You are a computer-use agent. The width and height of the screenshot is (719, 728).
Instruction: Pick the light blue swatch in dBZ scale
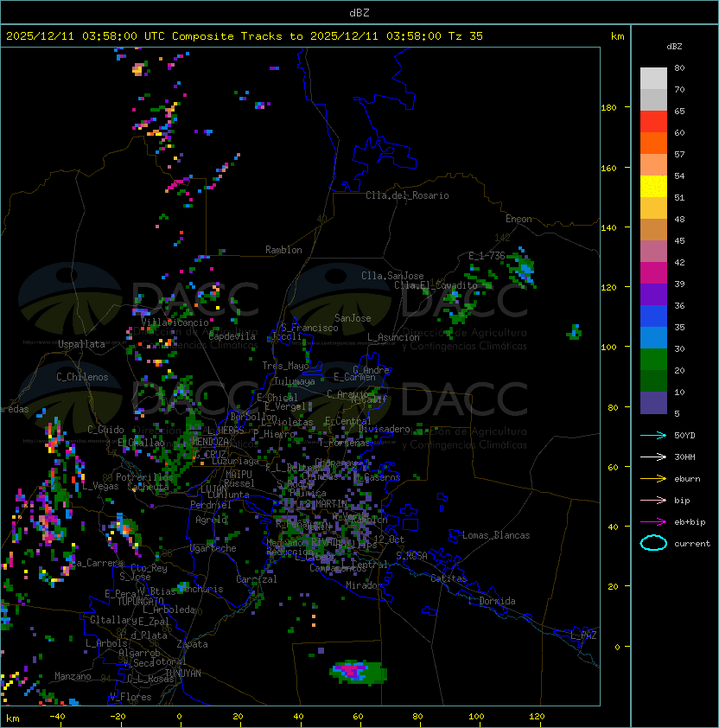click(653, 337)
